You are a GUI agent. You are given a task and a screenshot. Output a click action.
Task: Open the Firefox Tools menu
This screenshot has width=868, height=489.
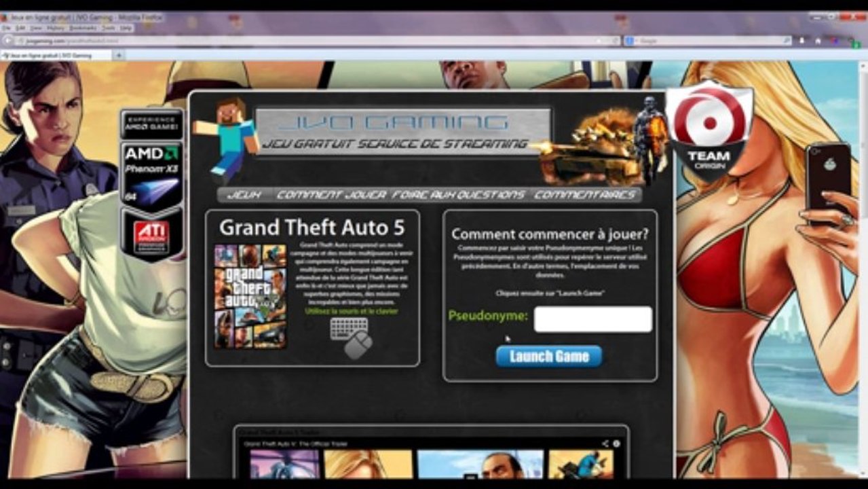[109, 28]
